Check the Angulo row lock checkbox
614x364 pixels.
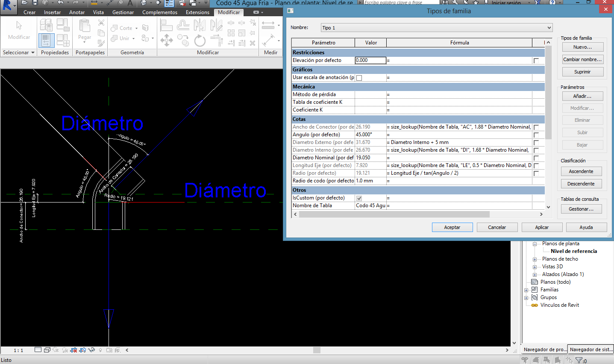[x=536, y=135]
